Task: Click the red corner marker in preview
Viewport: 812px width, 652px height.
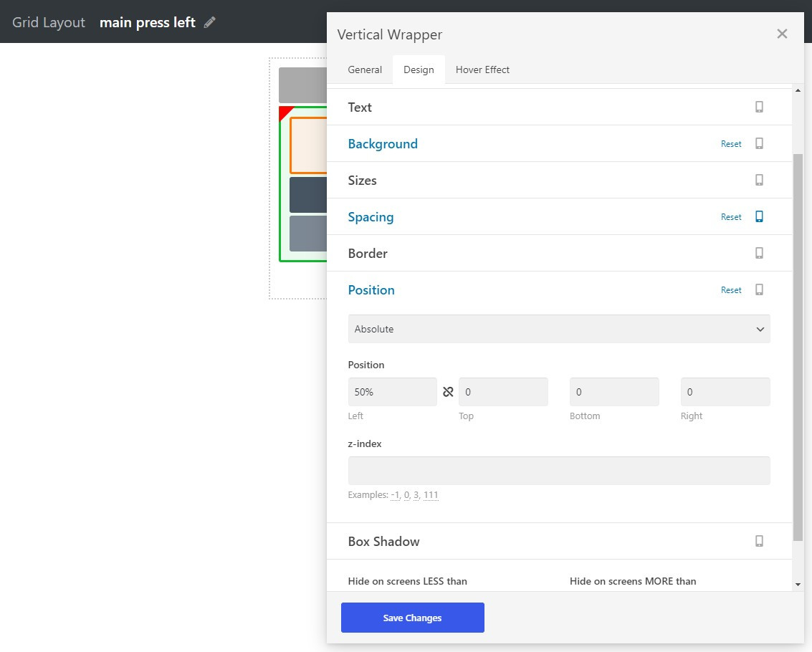Action: point(285,111)
